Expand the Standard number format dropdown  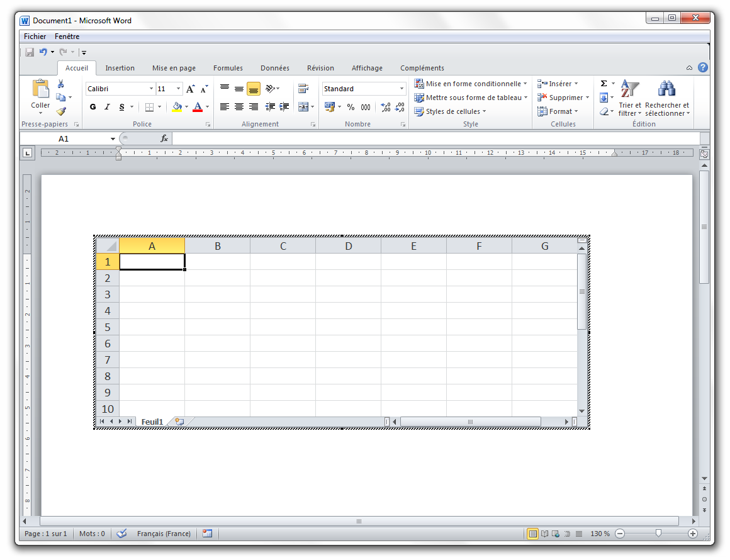401,89
